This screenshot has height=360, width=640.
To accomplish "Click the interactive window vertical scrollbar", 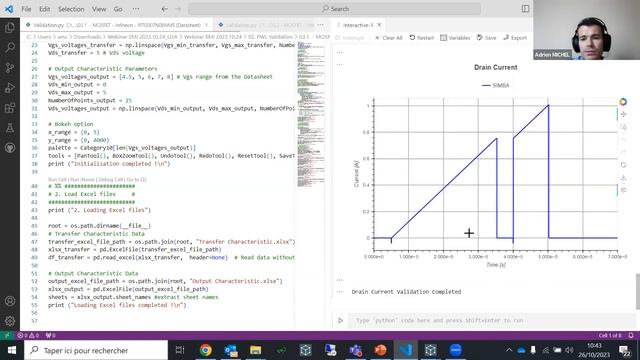I will pyautogui.click(x=638, y=291).
